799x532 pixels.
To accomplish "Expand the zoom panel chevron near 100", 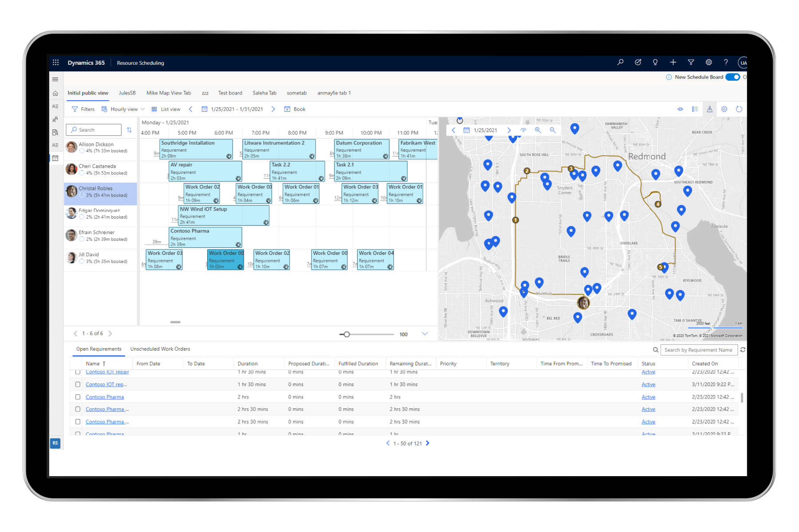I will tap(425, 334).
